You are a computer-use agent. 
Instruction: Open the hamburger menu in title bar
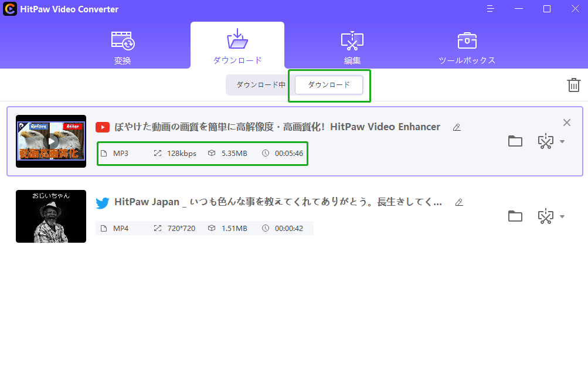tap(490, 9)
